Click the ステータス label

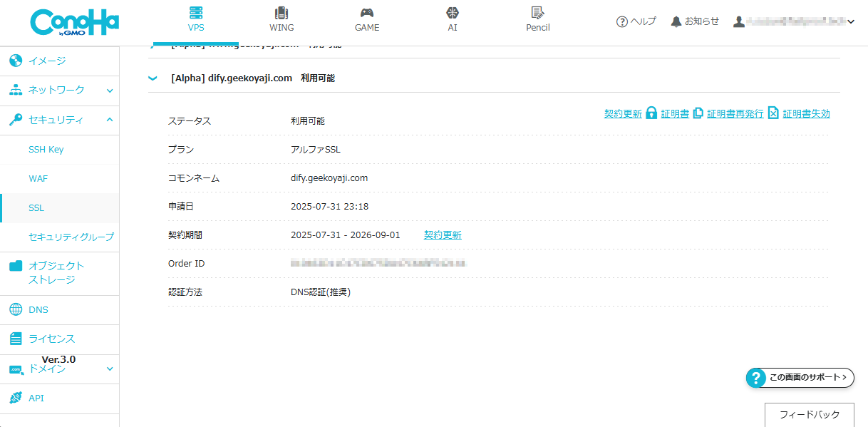(190, 121)
